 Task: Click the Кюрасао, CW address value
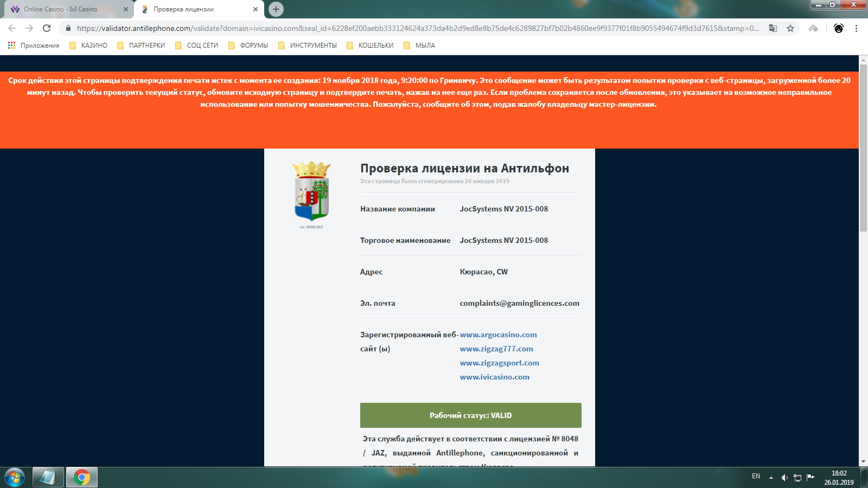coord(484,272)
